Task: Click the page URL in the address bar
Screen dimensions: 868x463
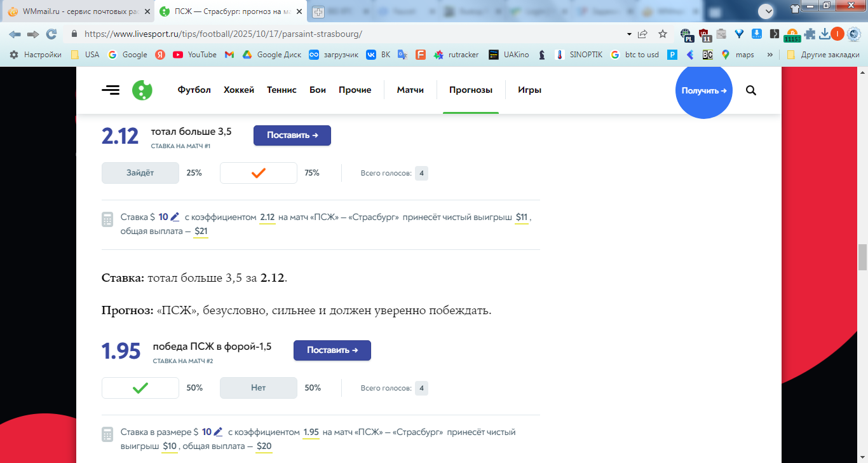Action: point(223,34)
